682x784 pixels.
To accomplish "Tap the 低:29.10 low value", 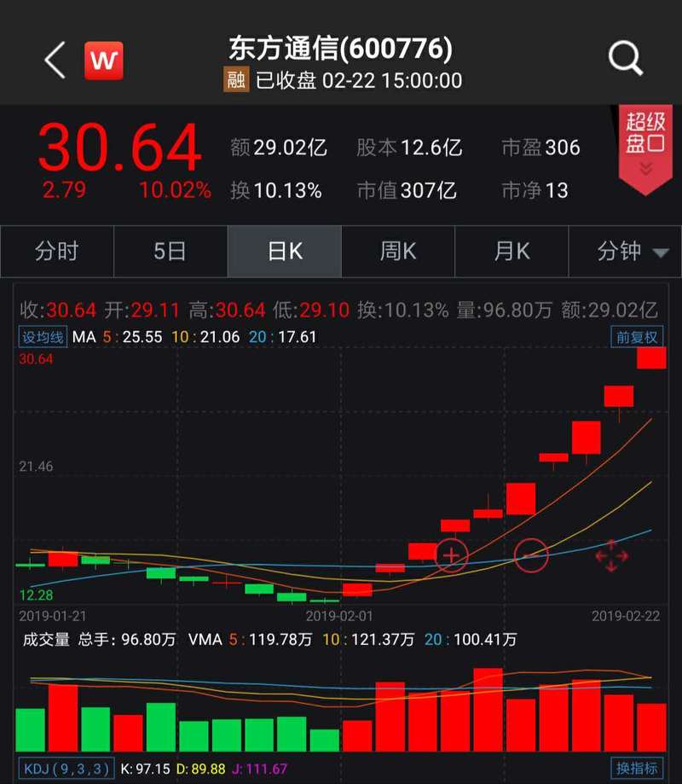I will [x=311, y=310].
